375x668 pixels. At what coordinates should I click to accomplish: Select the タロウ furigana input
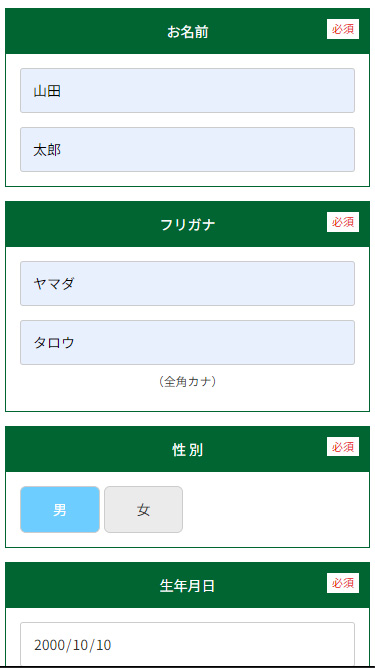[188, 343]
